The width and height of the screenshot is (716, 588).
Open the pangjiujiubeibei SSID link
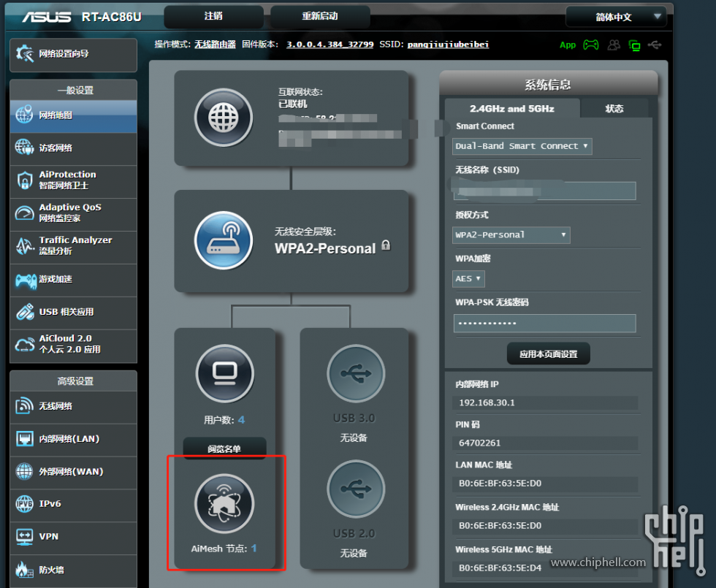click(x=448, y=45)
